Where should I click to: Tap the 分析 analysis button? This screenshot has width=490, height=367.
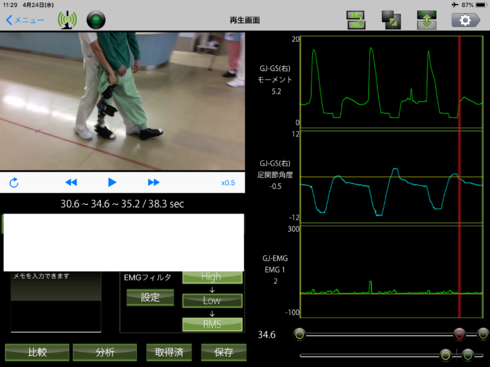pyautogui.click(x=105, y=352)
